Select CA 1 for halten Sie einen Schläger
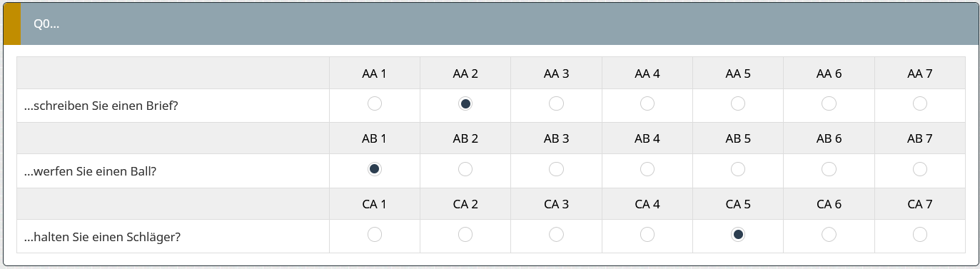This screenshot has width=980, height=269. 374,234
